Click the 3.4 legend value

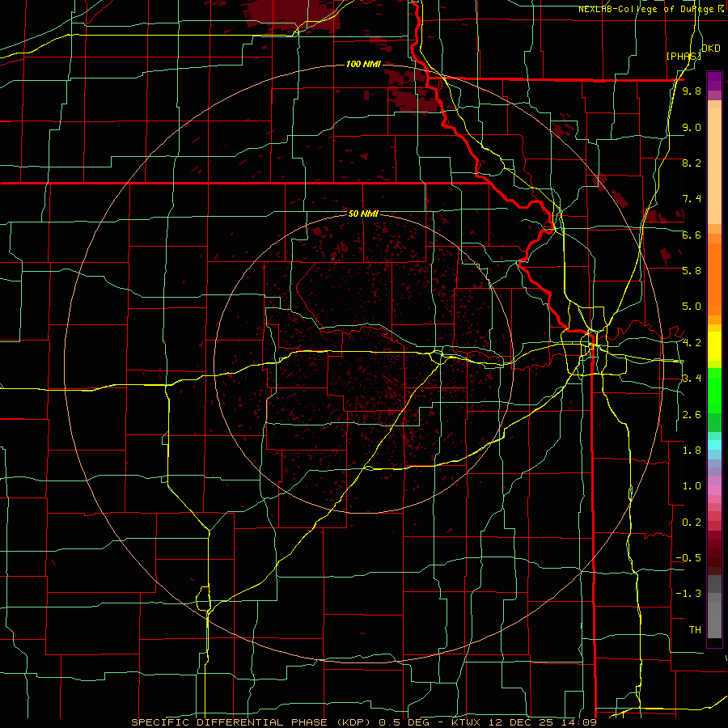[692, 379]
